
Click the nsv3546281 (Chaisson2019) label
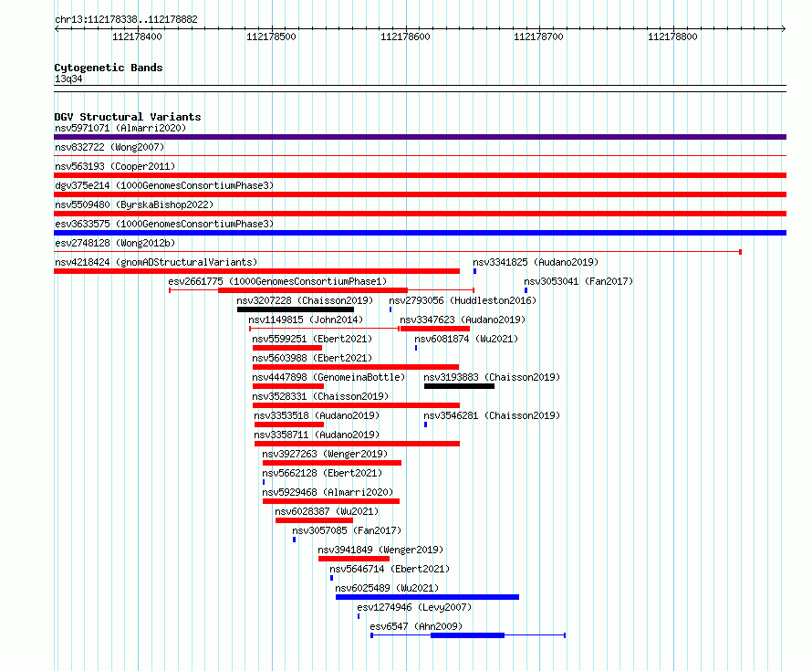(x=492, y=415)
